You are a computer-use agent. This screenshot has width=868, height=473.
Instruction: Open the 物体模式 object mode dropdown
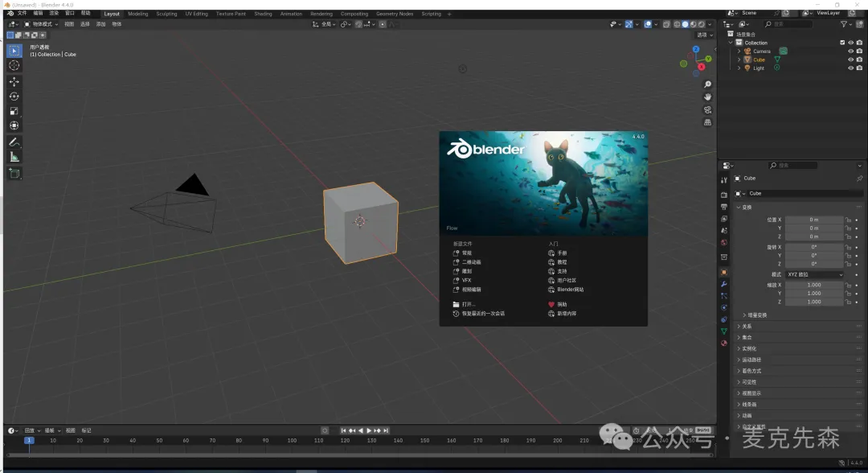pos(41,24)
